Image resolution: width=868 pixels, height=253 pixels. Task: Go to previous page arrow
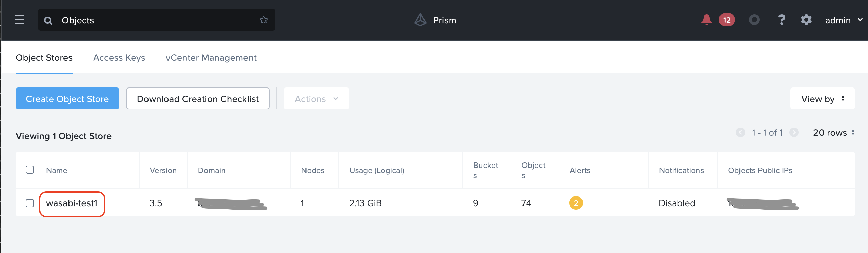(x=741, y=132)
